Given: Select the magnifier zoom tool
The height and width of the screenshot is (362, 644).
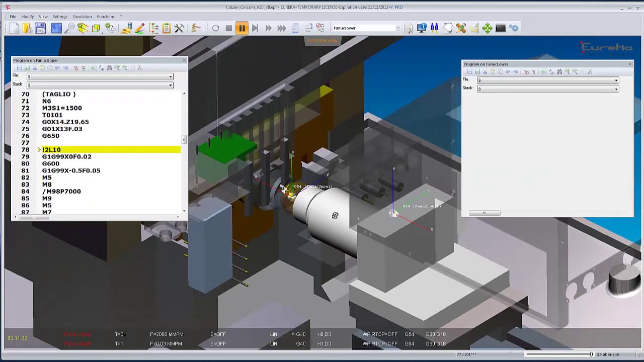Looking at the screenshot, I should (x=69, y=28).
